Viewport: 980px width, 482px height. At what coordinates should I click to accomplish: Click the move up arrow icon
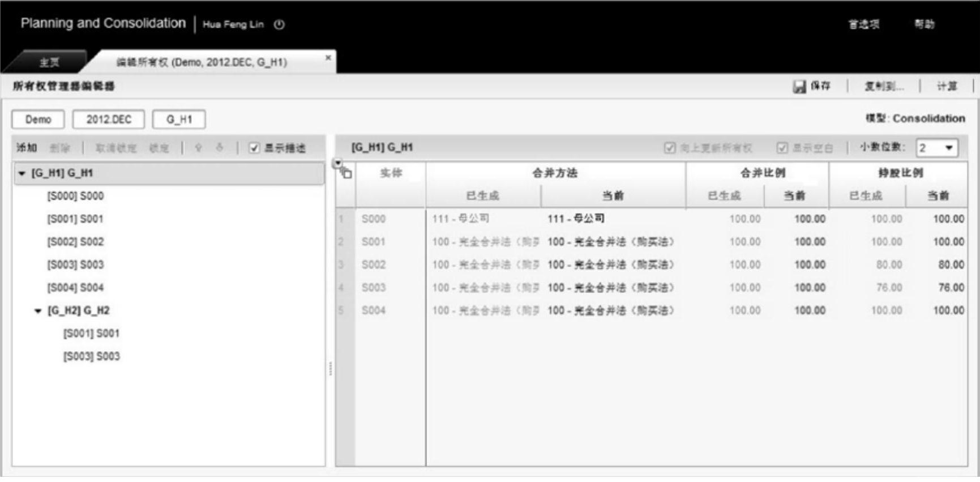point(198,148)
